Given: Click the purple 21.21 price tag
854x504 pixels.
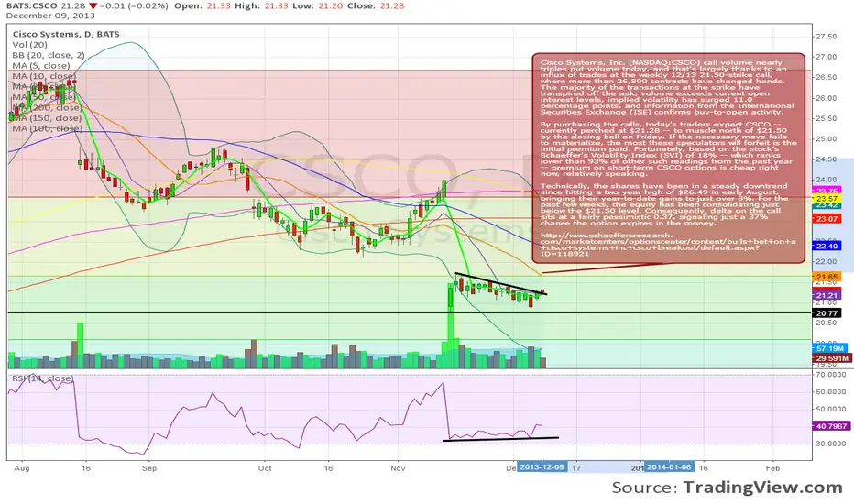Looking at the screenshot, I should [827, 295].
